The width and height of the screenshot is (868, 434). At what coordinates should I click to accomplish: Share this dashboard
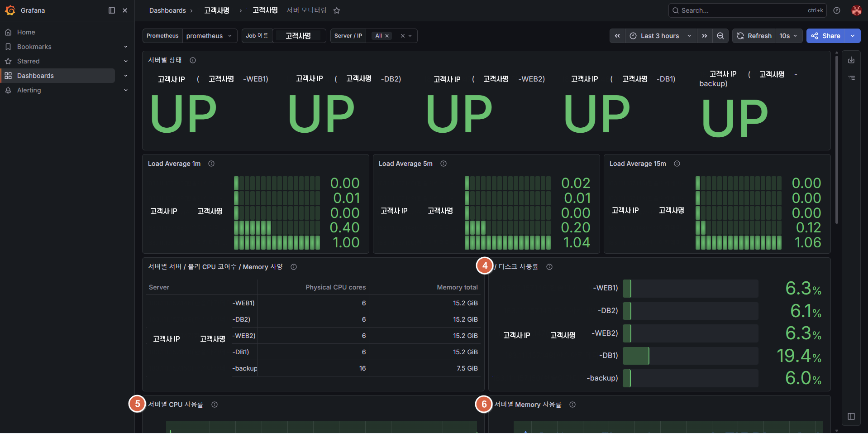coord(826,36)
